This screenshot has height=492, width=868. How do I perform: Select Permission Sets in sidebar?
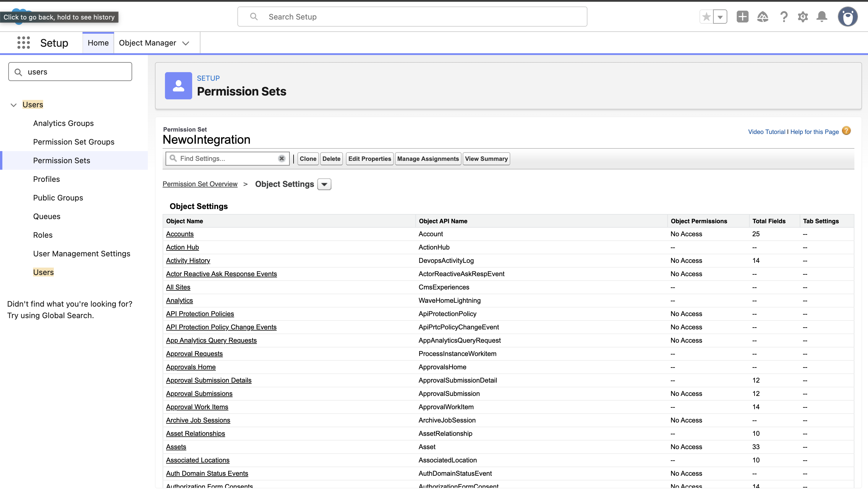click(x=61, y=160)
